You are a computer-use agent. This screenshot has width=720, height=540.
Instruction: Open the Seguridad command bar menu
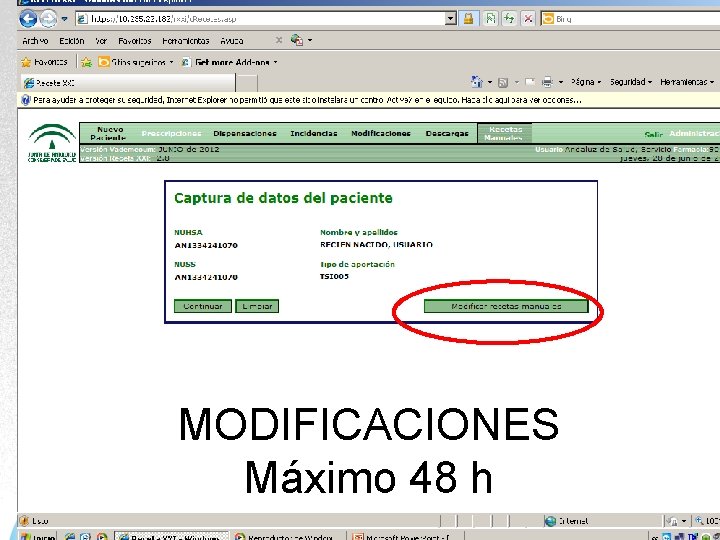coord(630,82)
